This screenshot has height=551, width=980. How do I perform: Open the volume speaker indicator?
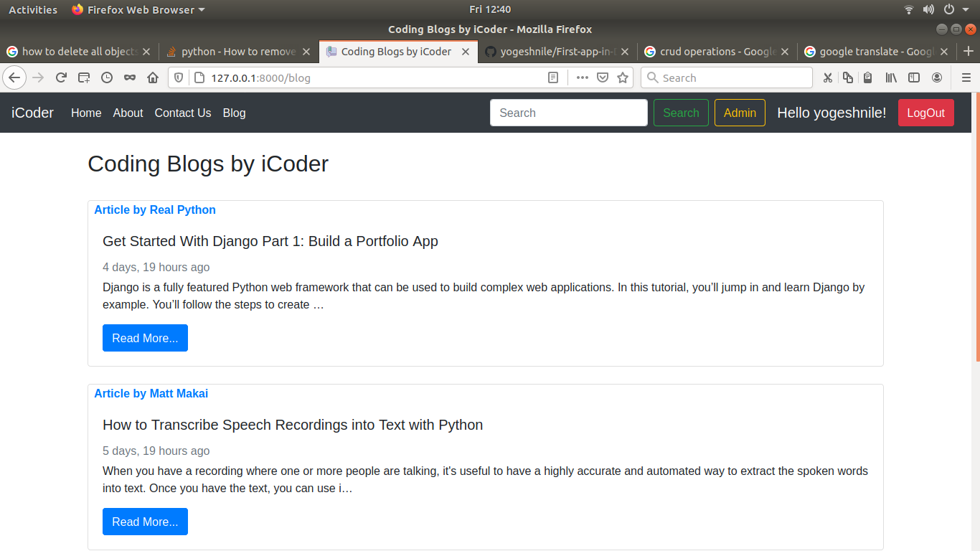point(928,9)
